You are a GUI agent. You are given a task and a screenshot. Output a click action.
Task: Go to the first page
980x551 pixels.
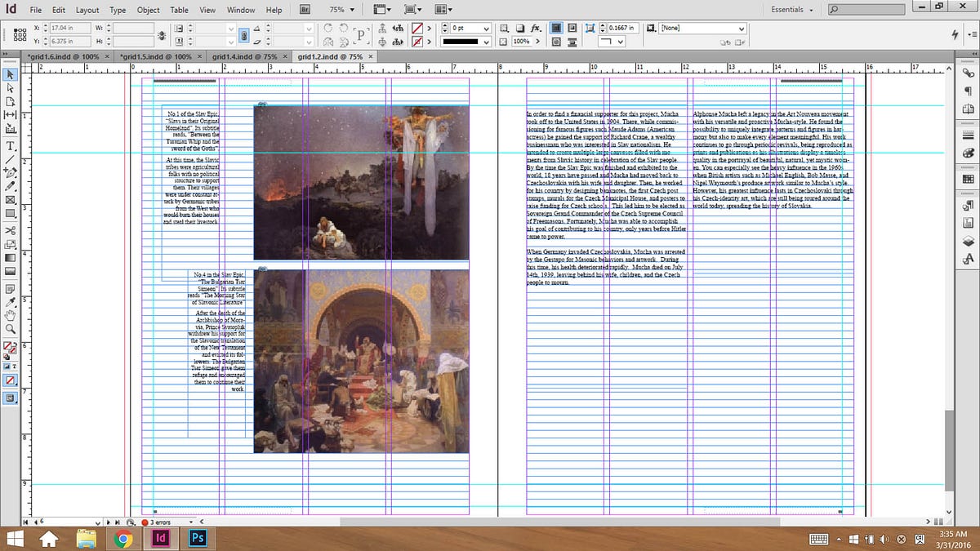click(26, 522)
